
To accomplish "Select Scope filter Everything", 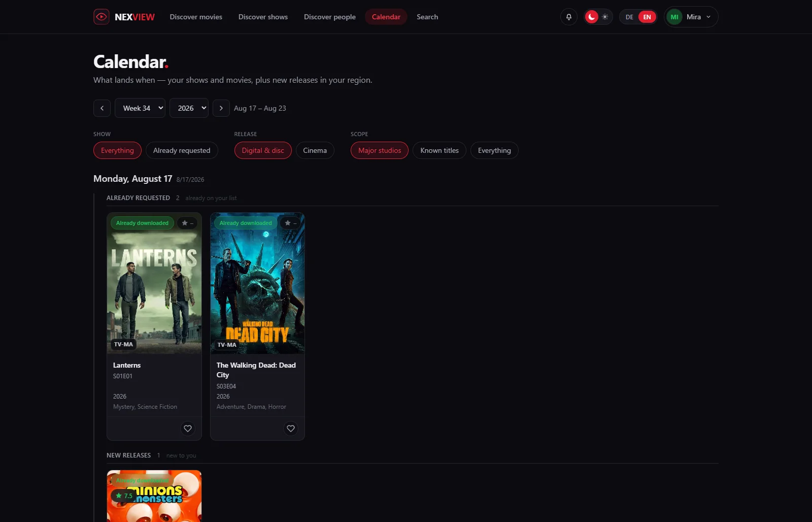I will [494, 150].
